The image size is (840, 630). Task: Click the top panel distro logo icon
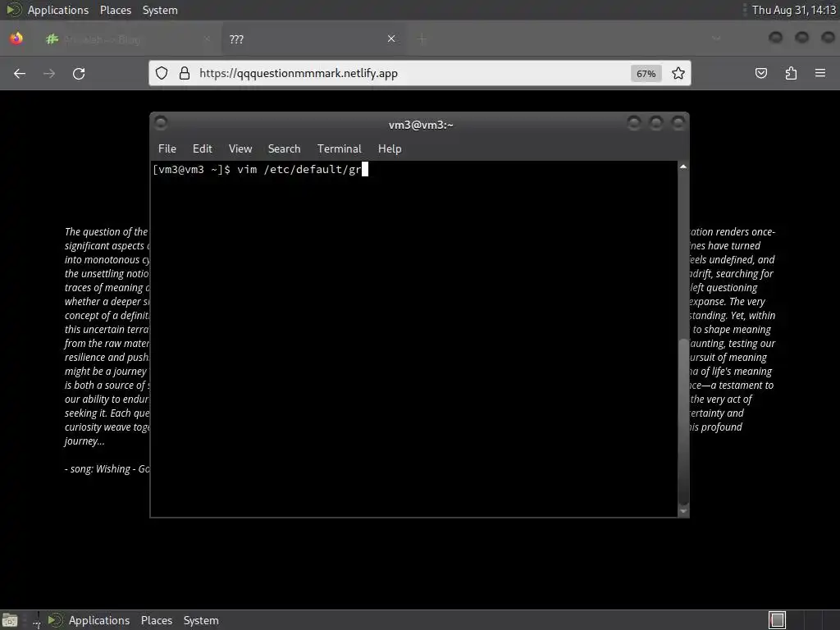click(x=13, y=10)
